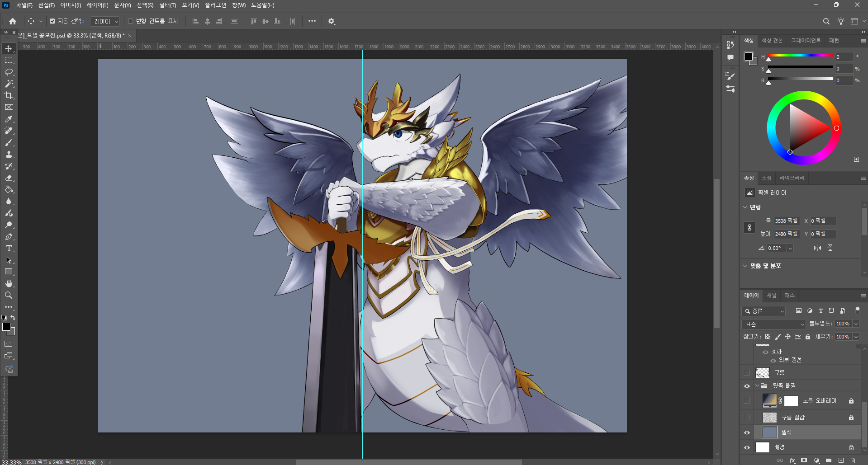Click the create new group button
Image resolution: width=868 pixels, height=465 pixels.
coord(828,460)
